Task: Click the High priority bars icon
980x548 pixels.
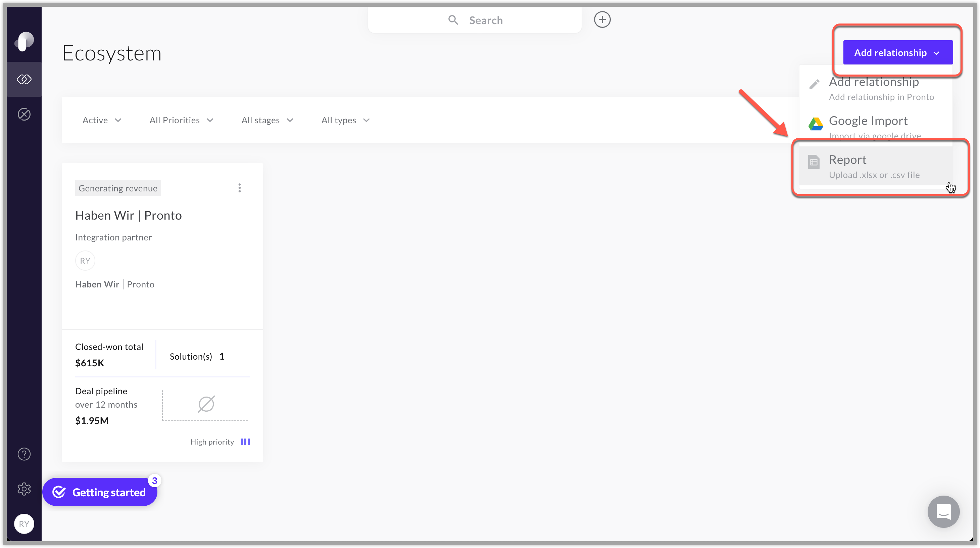Action: point(245,442)
